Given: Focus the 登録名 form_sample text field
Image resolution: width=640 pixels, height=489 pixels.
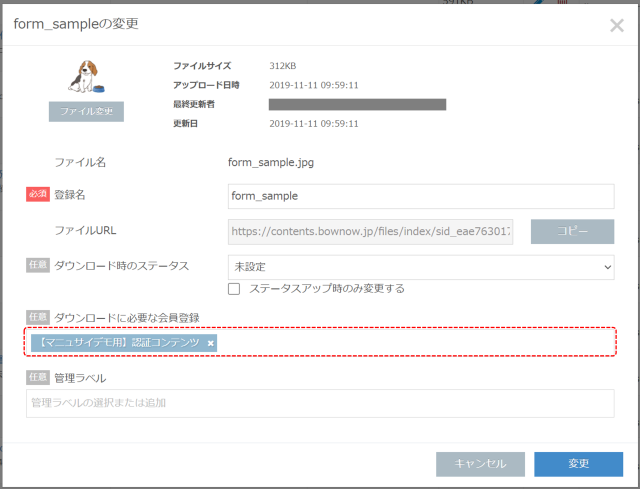Looking at the screenshot, I should [x=421, y=196].
